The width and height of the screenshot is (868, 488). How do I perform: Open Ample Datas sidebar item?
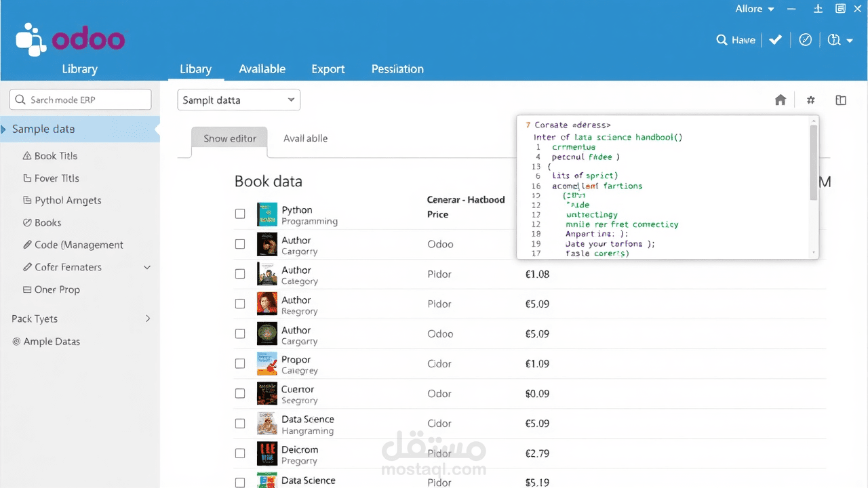pos(52,342)
